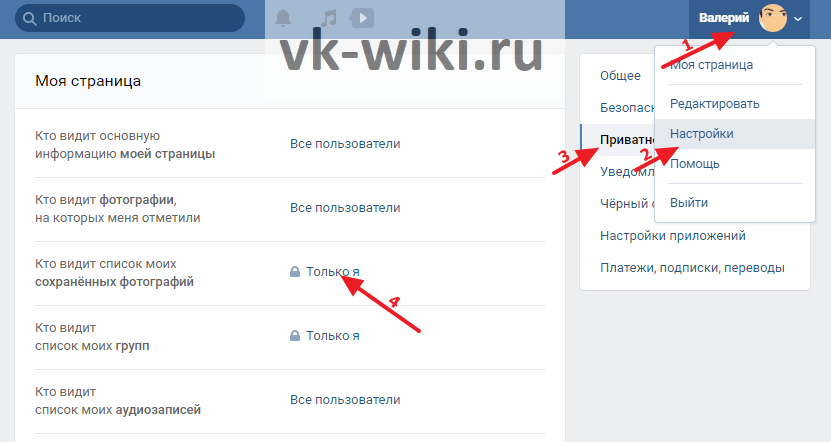Open the video play icon
This screenshot has height=442, width=831.
pos(362,19)
